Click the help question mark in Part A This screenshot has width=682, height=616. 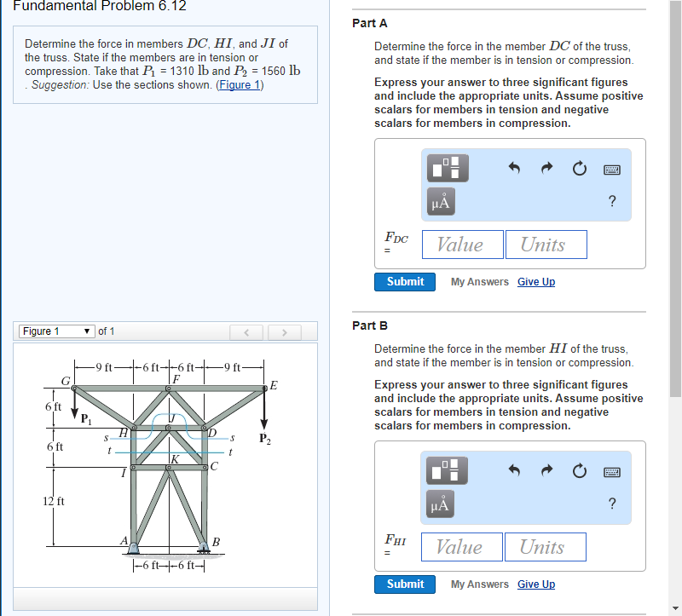[611, 202]
